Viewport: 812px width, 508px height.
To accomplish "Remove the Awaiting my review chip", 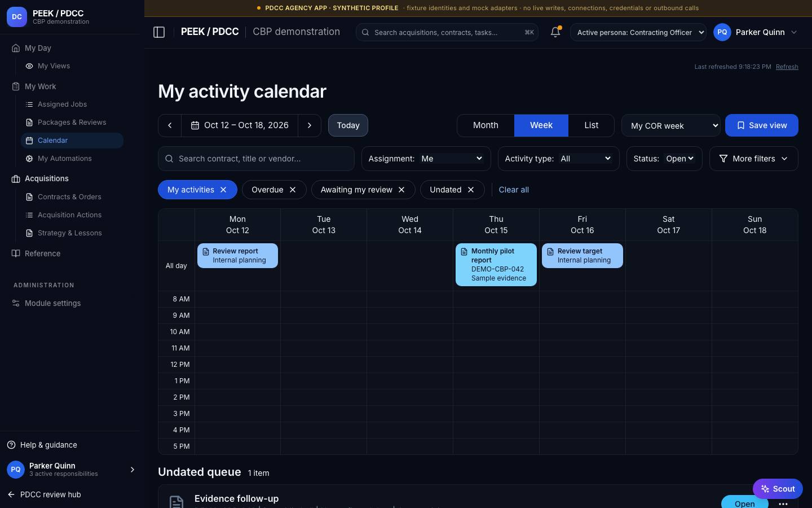I will point(401,190).
